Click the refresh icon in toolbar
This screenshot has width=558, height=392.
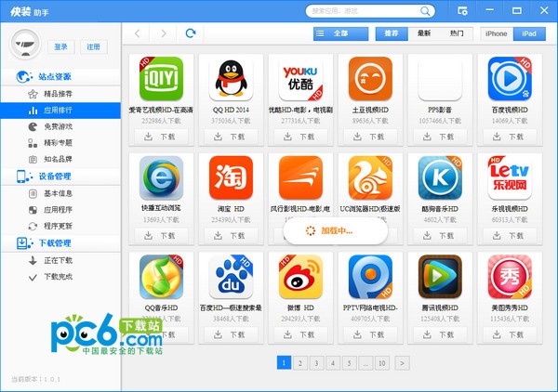[x=191, y=33]
